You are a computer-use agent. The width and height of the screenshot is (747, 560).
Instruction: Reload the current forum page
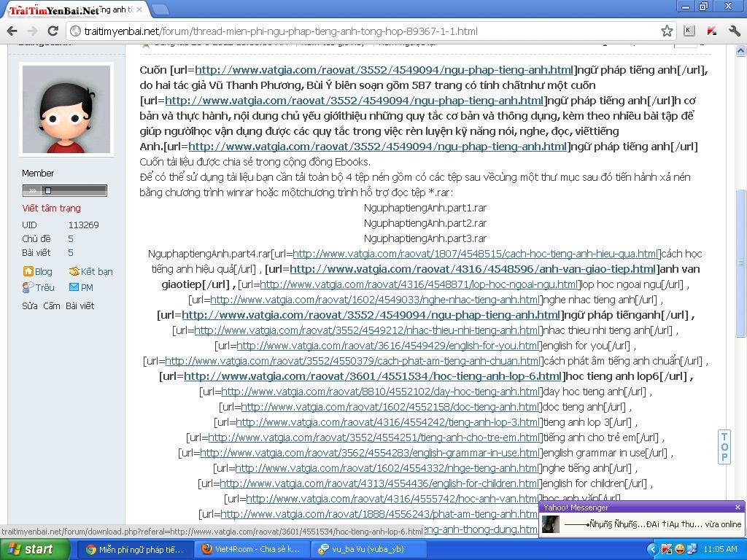(x=53, y=31)
